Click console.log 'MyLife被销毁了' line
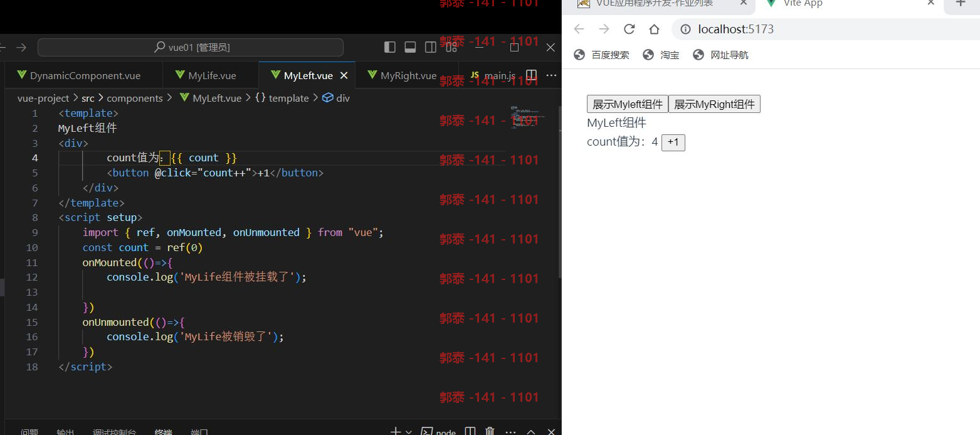This screenshot has width=980, height=435. (x=195, y=336)
